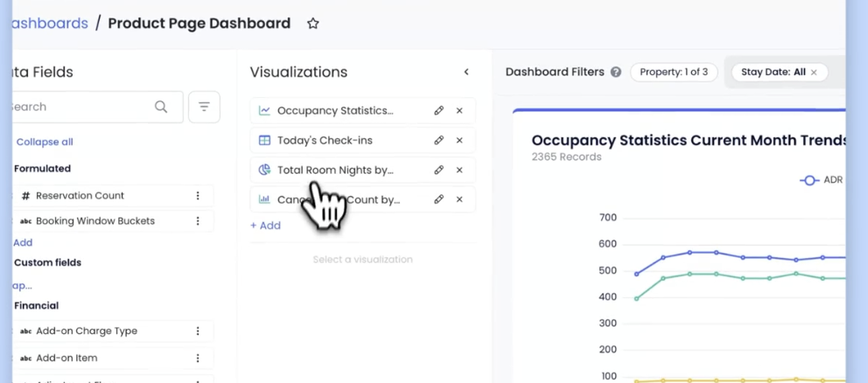Click Collapse all in Data Fields

pos(45,142)
